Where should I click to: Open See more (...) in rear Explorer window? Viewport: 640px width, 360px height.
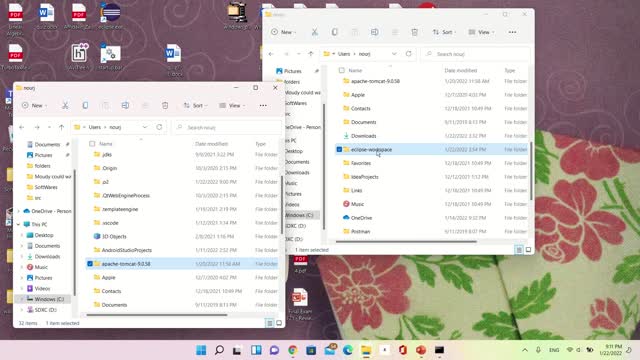pyautogui.click(x=512, y=32)
